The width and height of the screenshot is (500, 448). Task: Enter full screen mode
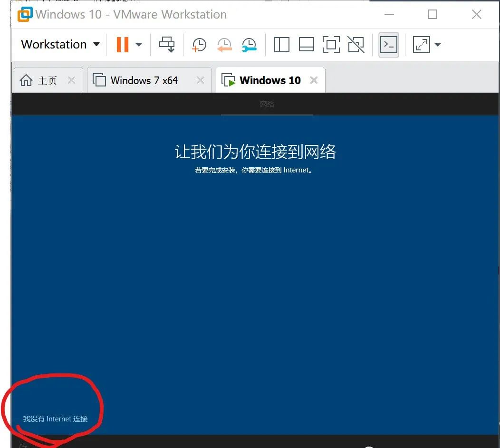click(x=331, y=44)
